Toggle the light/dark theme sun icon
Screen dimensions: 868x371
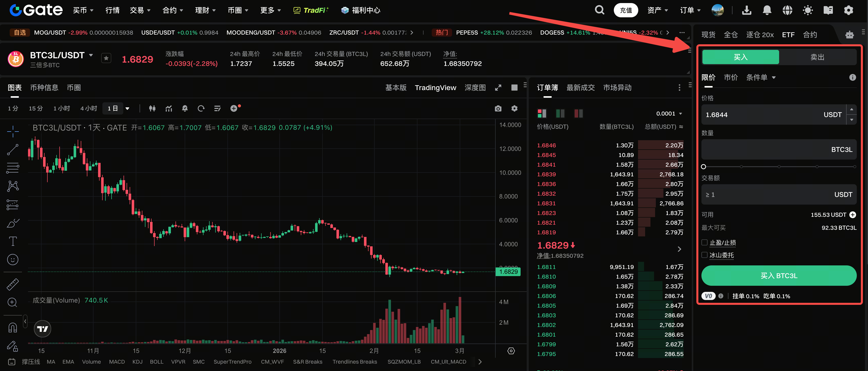point(808,10)
